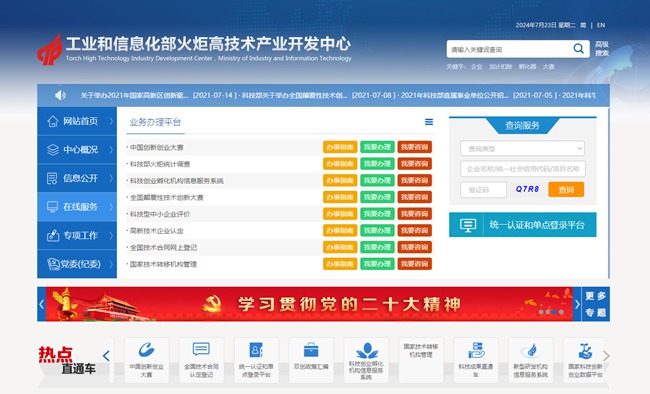Open the 查询类型 dropdown
This screenshot has height=394, width=650.
coord(522,148)
